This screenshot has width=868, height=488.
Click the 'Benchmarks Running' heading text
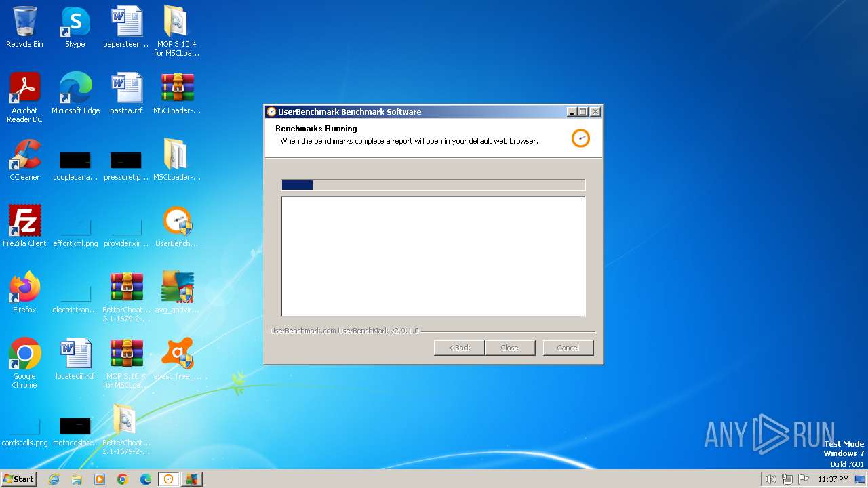point(316,129)
